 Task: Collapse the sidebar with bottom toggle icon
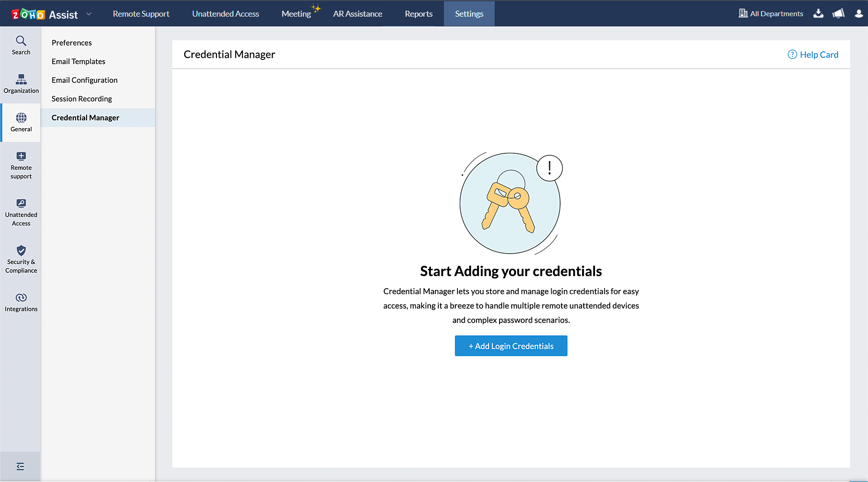click(x=20, y=466)
